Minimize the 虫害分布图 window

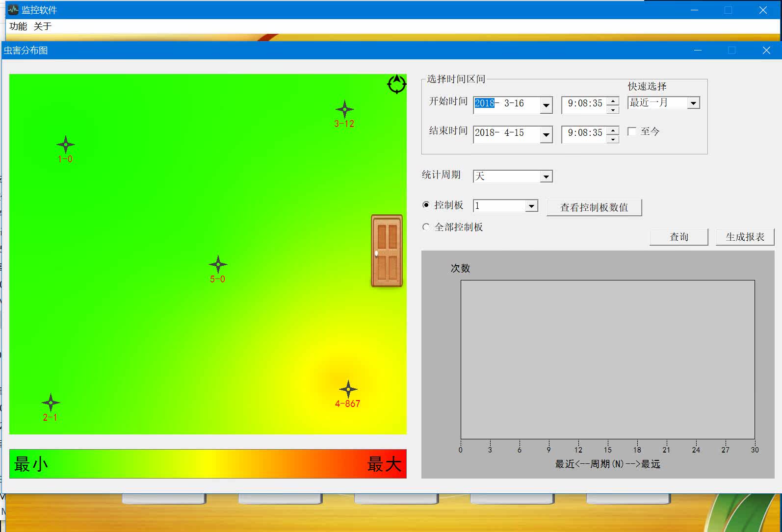click(x=698, y=50)
